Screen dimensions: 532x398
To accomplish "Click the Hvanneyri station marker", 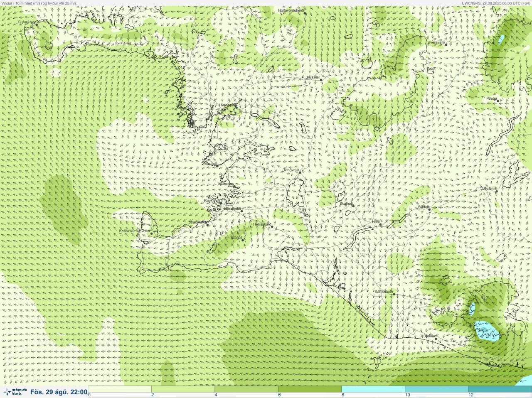I will point(237,108).
